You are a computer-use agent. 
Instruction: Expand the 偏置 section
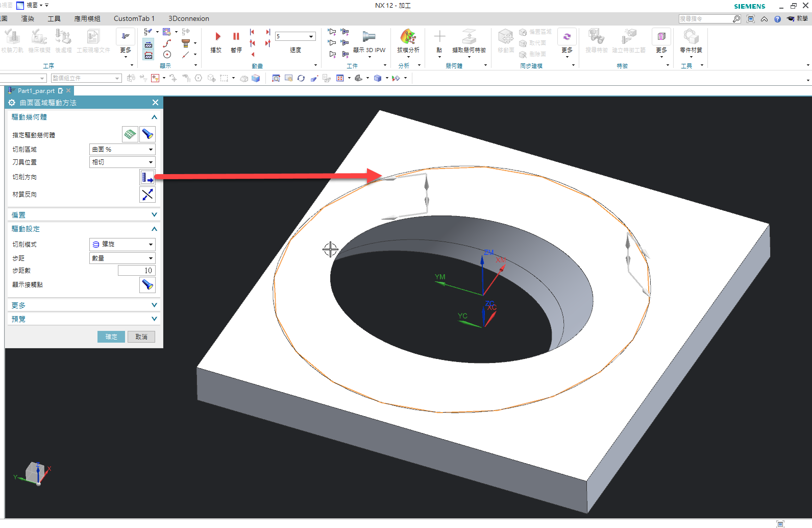coord(84,215)
